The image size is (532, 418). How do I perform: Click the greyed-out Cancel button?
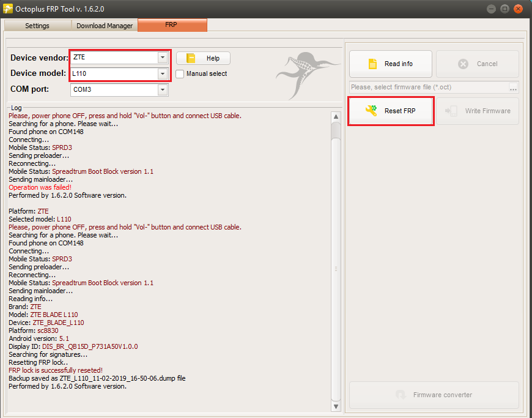click(478, 64)
